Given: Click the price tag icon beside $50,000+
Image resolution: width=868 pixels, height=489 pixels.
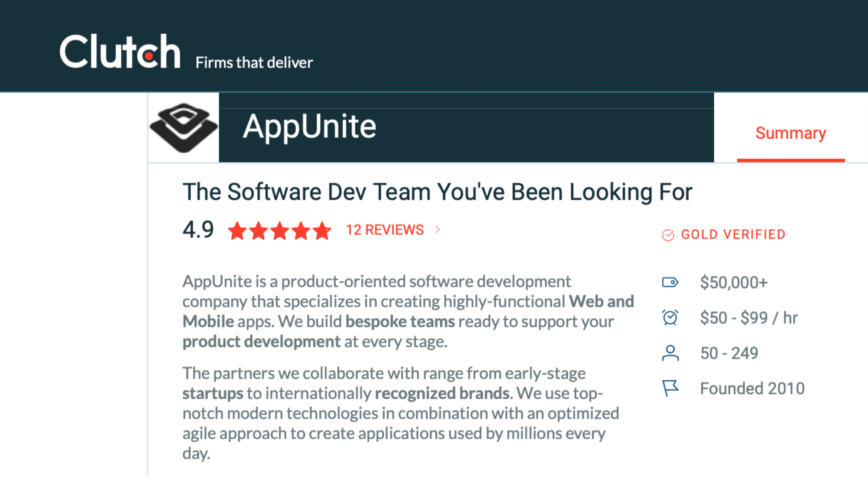Looking at the screenshot, I should pyautogui.click(x=670, y=283).
